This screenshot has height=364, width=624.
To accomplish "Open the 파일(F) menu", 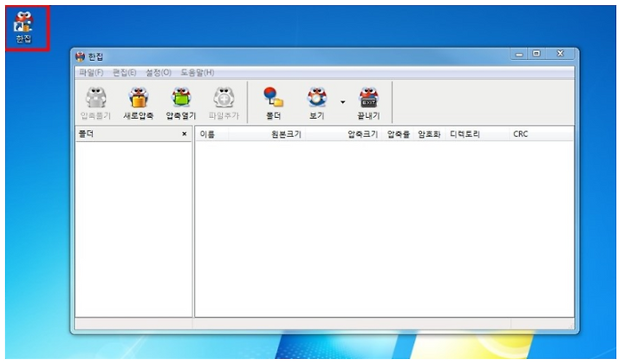I will 91,73.
